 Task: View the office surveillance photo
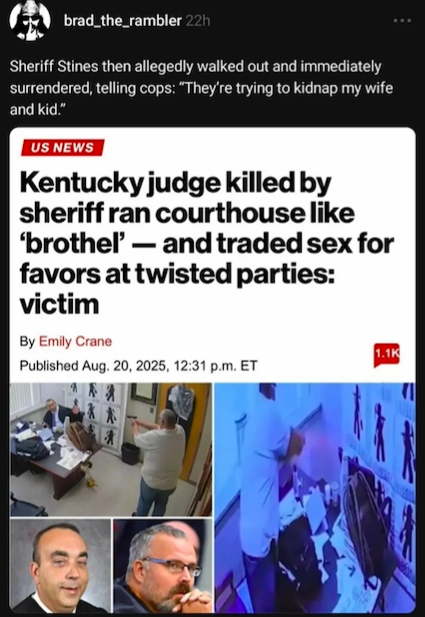111,449
